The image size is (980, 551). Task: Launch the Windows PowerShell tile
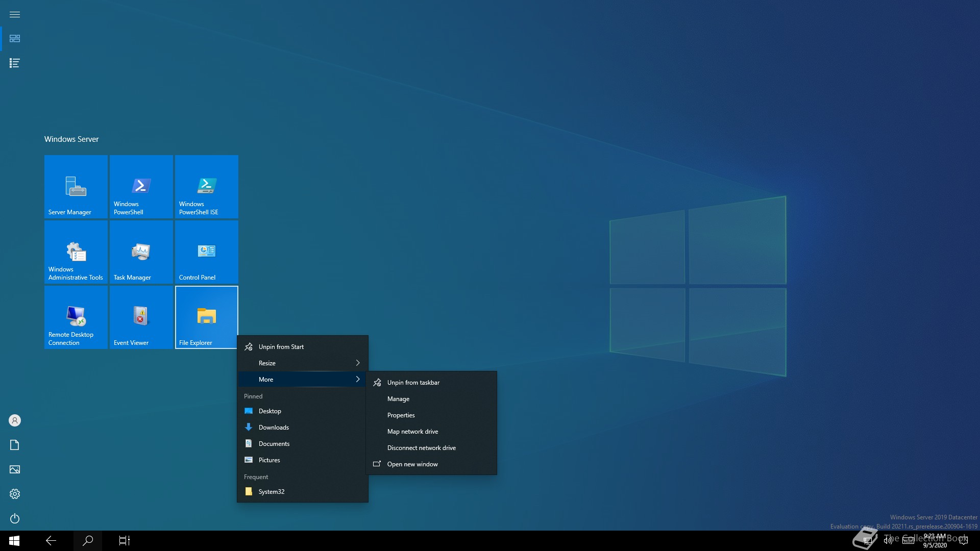coord(141,187)
